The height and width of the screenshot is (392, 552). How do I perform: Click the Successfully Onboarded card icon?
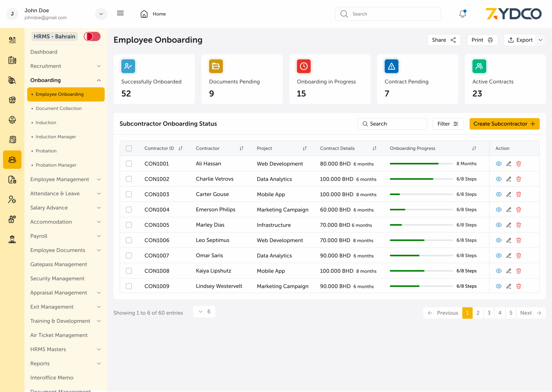[128, 66]
